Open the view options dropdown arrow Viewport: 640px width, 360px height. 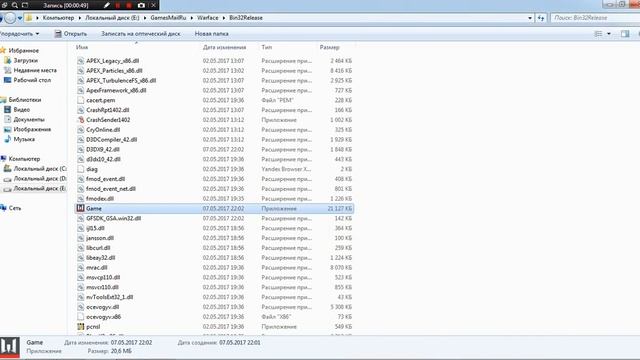tap(609, 34)
